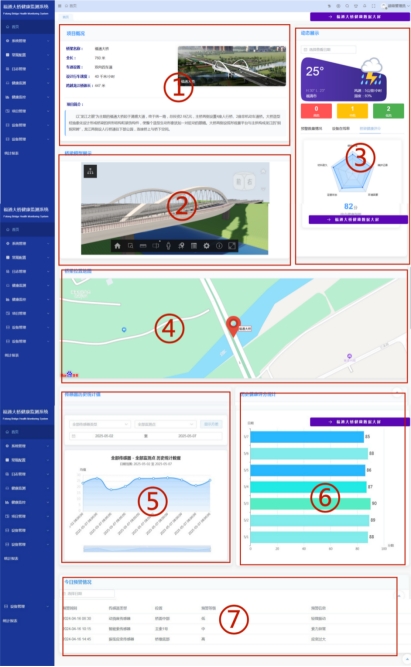Click the blue query button next to dropdowns
This screenshot has width=411, height=667.
[x=211, y=424]
